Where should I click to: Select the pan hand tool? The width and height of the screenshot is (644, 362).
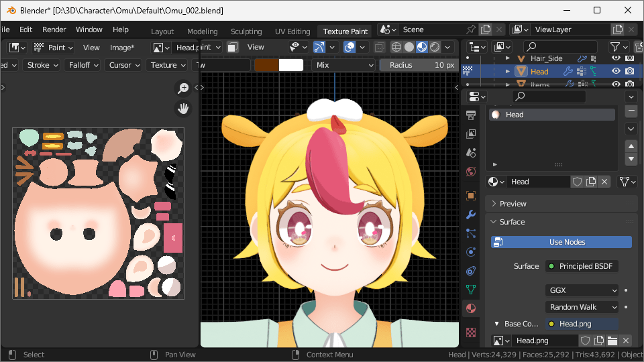183,108
